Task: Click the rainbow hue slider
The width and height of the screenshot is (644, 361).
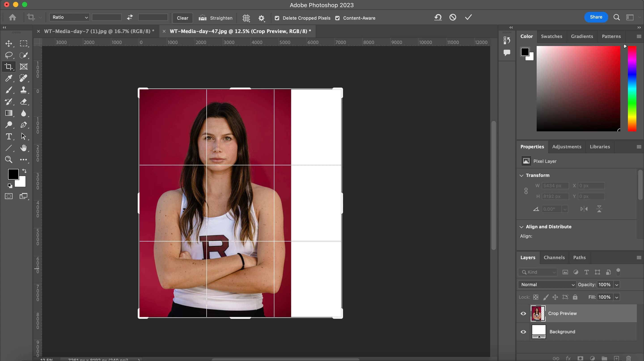Action: point(632,89)
